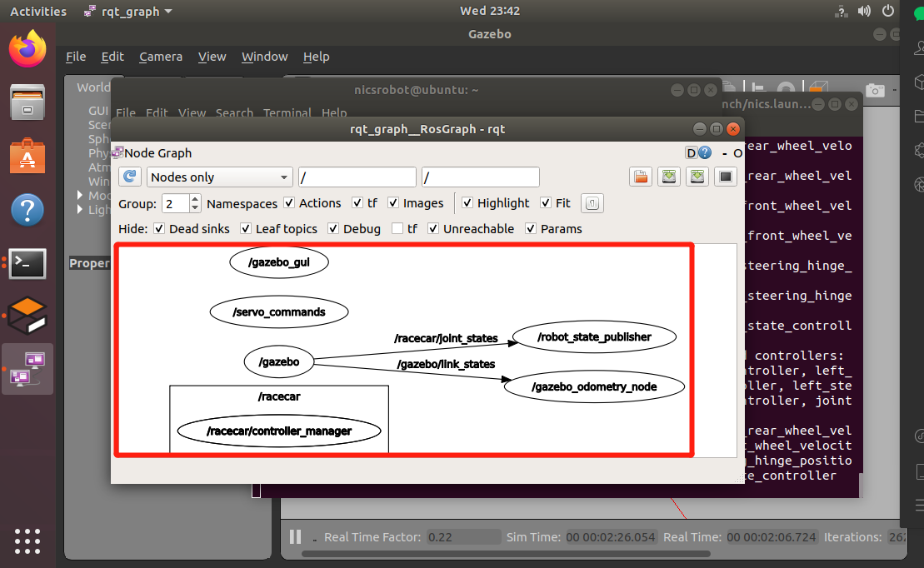The height and width of the screenshot is (568, 924).
Task: Pause the Gazebo simulation
Action: (295, 537)
